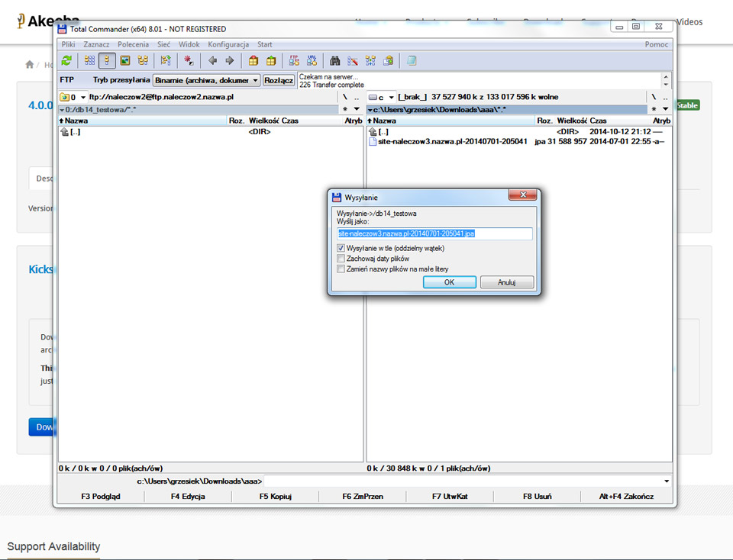The width and height of the screenshot is (733, 560).
Task: Click F6 ZmPrzen button
Action: 363,497
